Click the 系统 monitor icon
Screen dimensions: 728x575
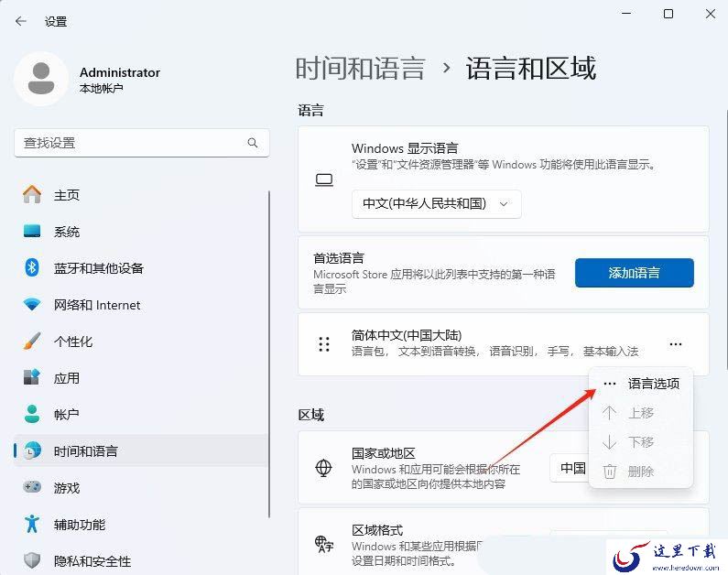[32, 231]
